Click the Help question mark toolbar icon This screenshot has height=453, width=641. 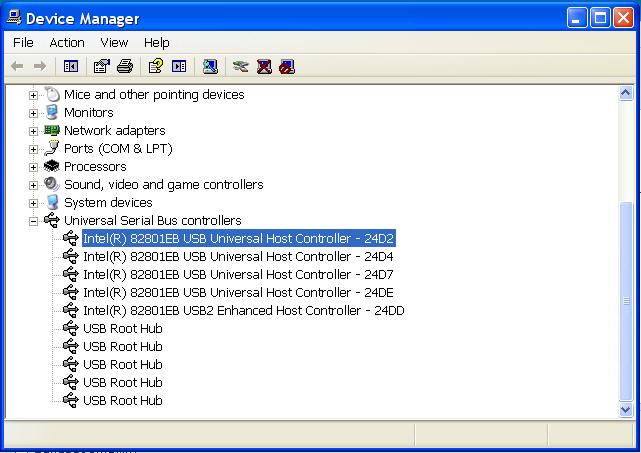[156, 66]
